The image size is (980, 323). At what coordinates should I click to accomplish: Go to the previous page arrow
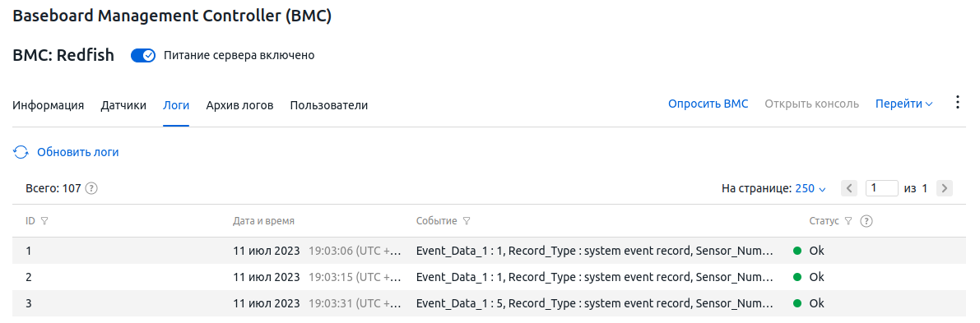tap(848, 188)
